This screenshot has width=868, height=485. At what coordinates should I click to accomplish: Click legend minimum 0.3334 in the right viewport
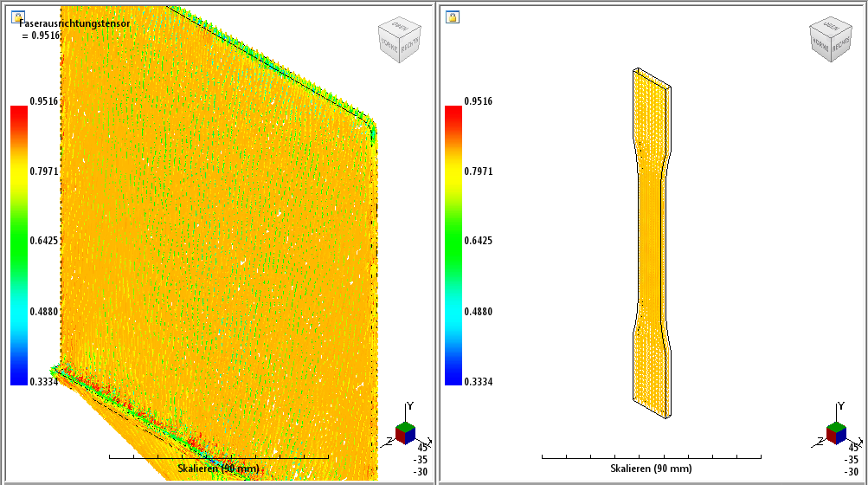479,382
